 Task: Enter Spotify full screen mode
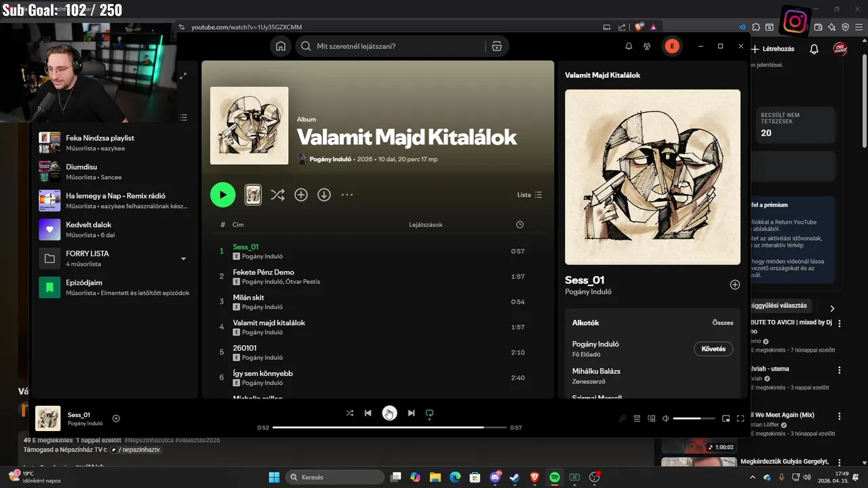click(741, 419)
